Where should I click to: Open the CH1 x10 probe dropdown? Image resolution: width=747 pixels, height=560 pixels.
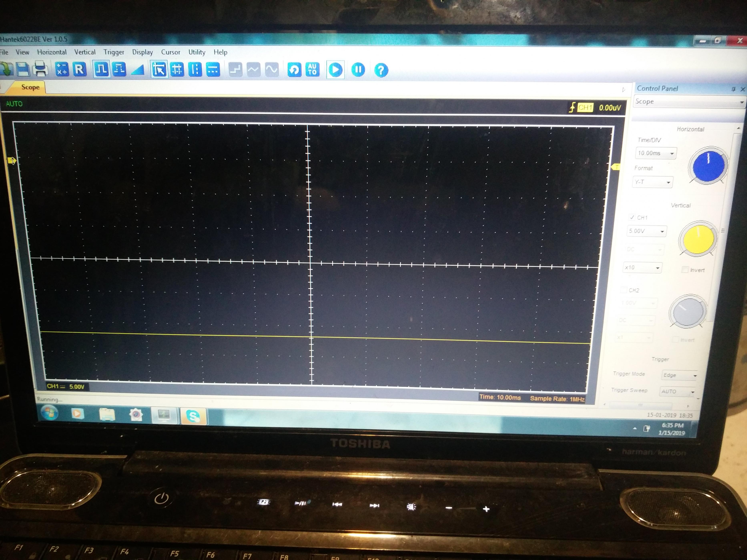pyautogui.click(x=642, y=267)
